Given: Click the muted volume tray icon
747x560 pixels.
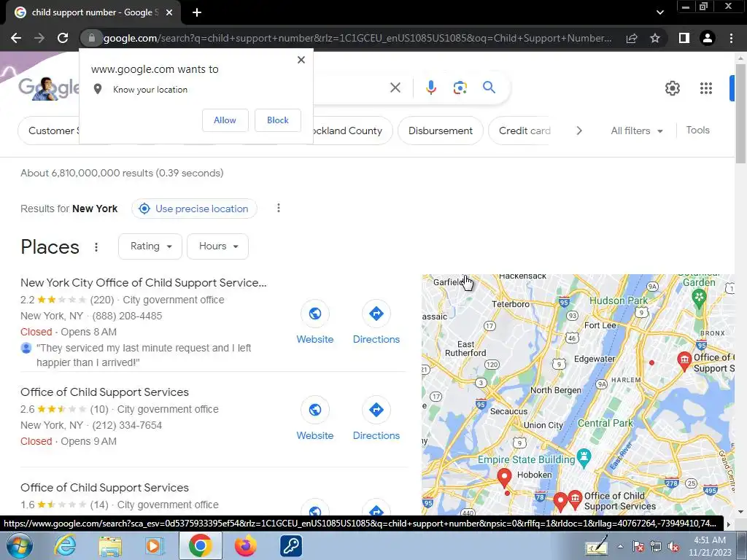Looking at the screenshot, I should coord(673,547).
